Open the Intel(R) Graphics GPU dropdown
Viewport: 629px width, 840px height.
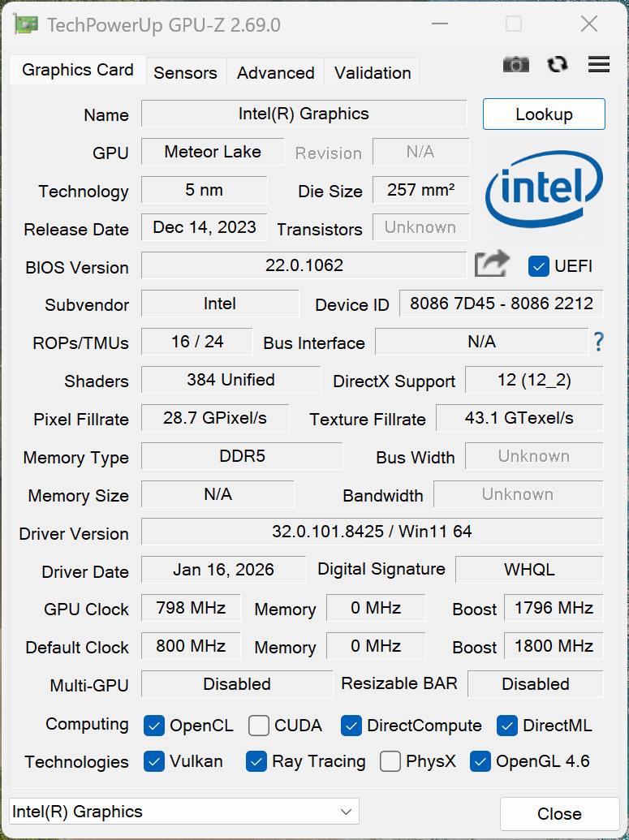pos(183,812)
